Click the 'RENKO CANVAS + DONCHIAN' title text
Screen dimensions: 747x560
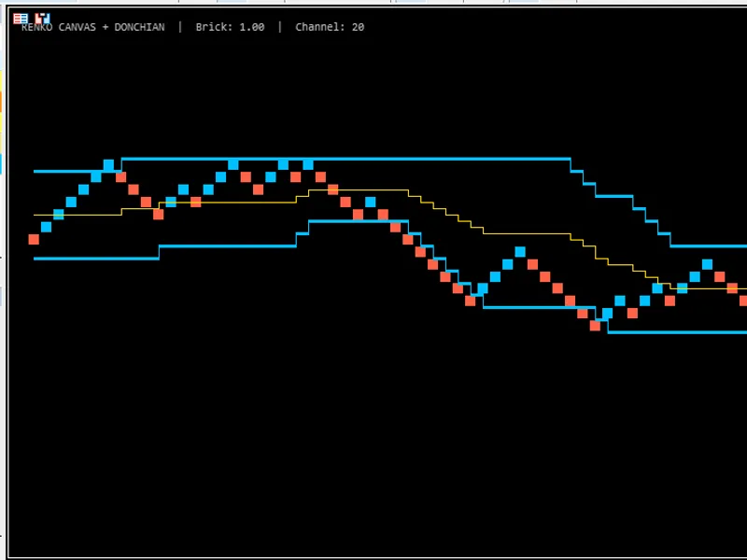[x=92, y=27]
